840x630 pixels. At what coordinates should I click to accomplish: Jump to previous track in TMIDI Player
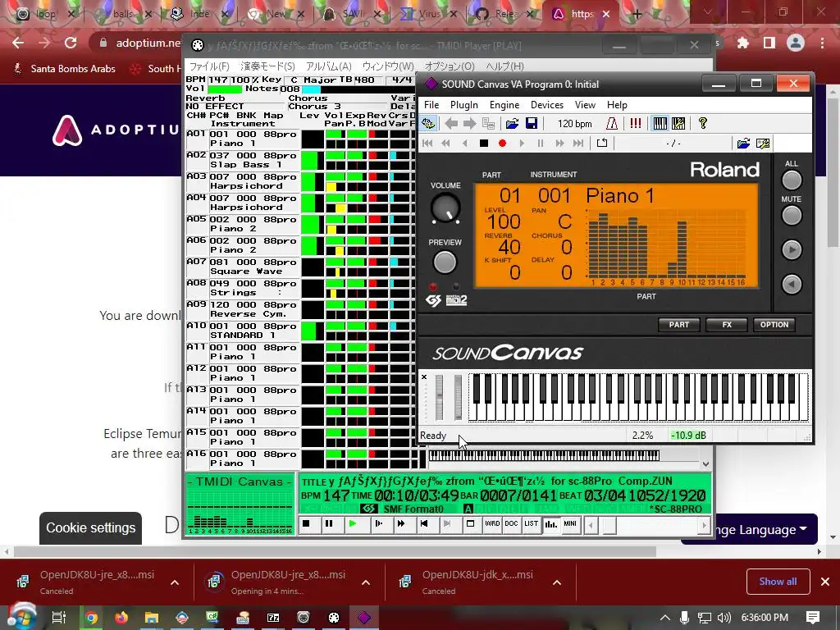(x=424, y=524)
